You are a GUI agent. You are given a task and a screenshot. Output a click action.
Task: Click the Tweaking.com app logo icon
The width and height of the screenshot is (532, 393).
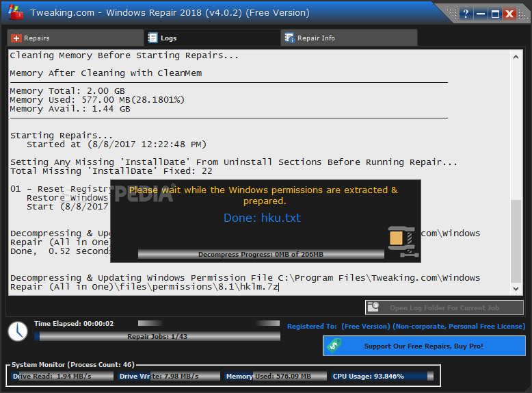coord(15,12)
